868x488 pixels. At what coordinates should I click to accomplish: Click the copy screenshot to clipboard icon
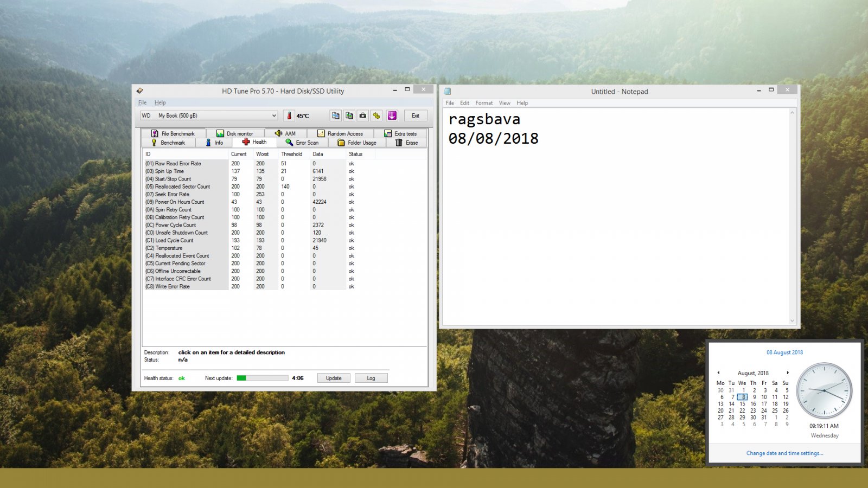pos(349,115)
